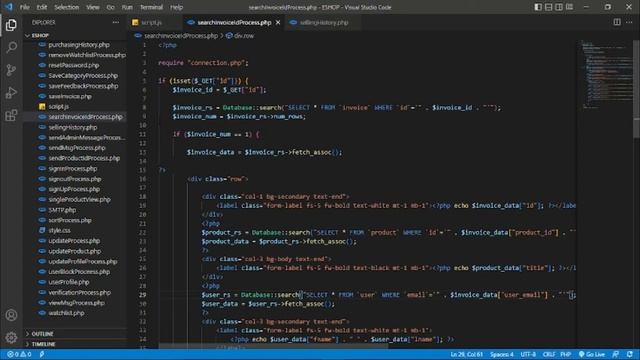Screen dimensions: 640x360
Task: Click the feedback icon in status bar
Action: [x=616, y=354]
